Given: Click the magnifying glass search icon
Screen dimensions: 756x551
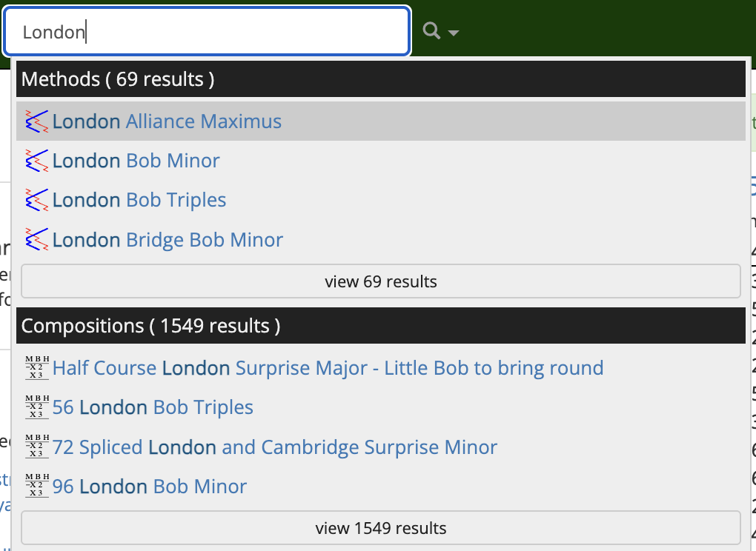Looking at the screenshot, I should pos(431,31).
